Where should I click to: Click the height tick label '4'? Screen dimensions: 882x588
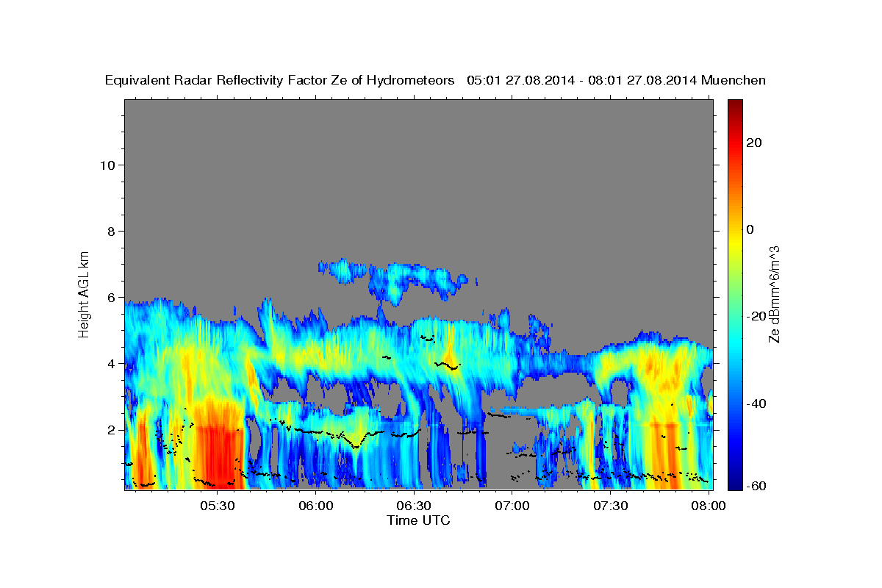pos(111,363)
